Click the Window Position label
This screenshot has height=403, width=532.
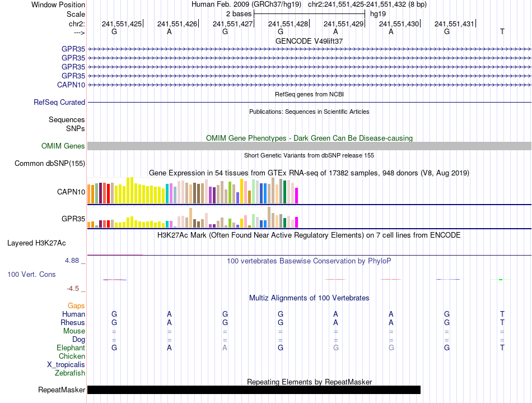tap(58, 4)
